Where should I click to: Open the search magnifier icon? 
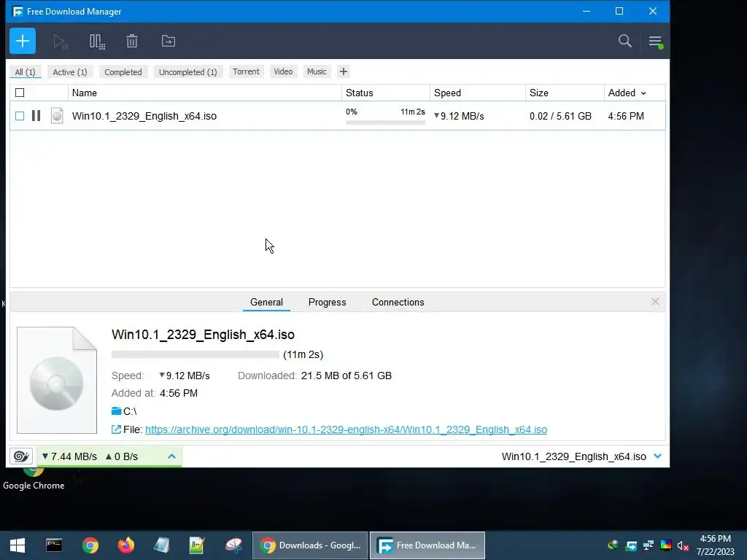[625, 41]
